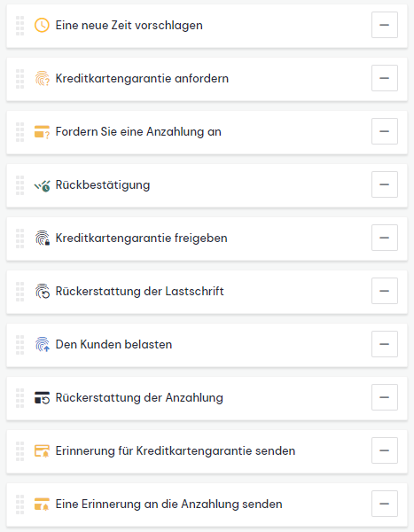Remove Kreditkartengarantie anfordern using its minus button
Screen dimensions: 414x532
(x=385, y=78)
